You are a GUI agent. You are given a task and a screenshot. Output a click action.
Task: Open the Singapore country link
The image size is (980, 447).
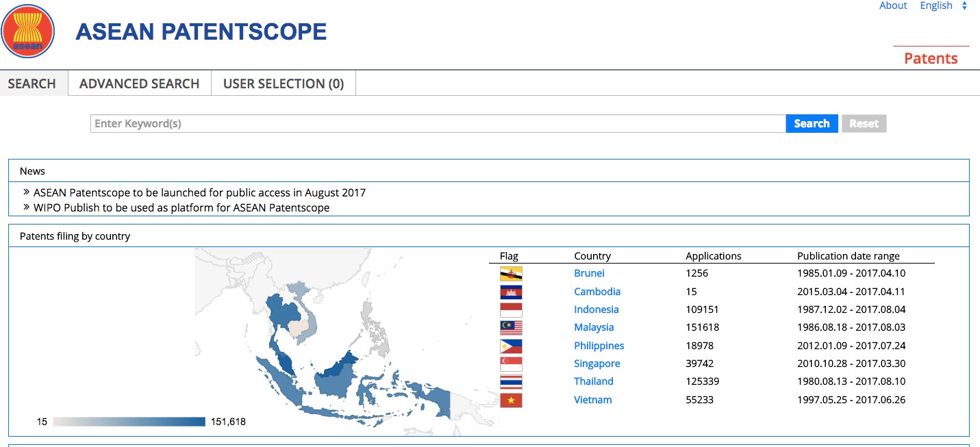597,363
